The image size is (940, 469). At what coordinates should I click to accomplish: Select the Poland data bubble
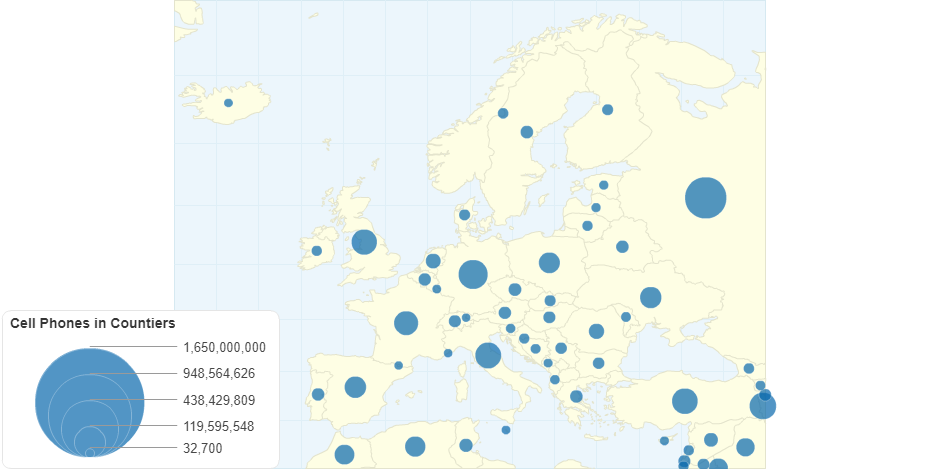coord(549,263)
